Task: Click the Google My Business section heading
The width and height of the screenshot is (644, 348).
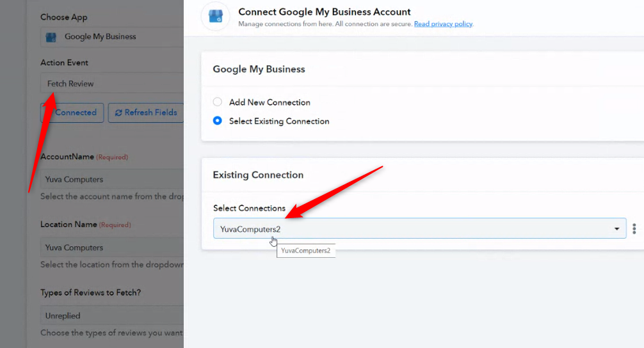Action: tap(259, 69)
